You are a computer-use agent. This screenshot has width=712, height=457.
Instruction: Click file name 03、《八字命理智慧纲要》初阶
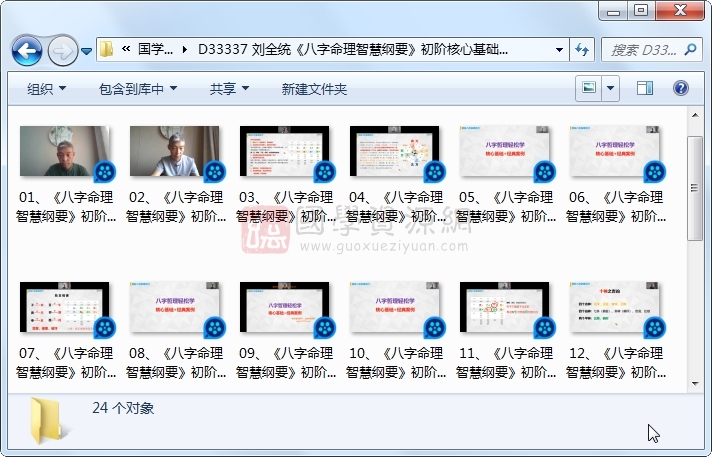(x=286, y=207)
